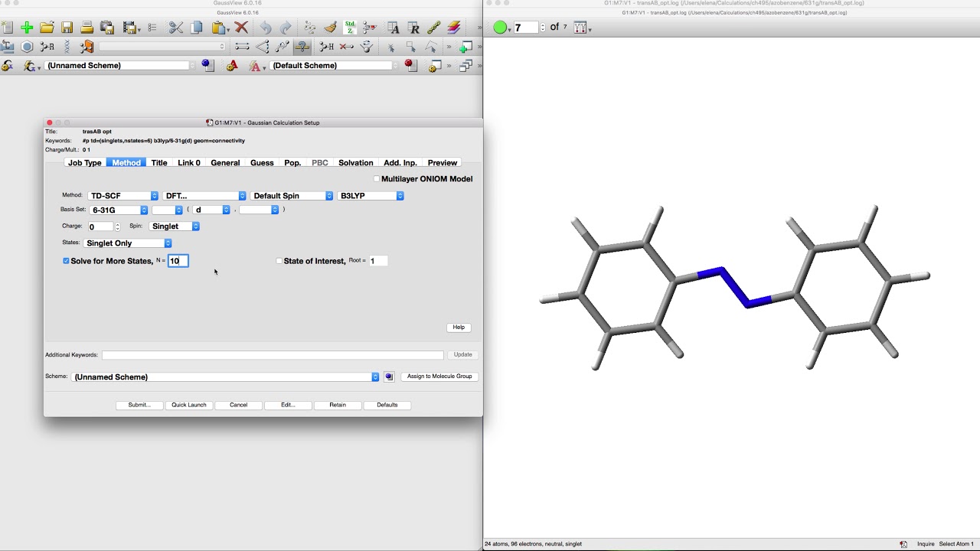
Task: Click the Quick Launch button
Action: point(189,405)
